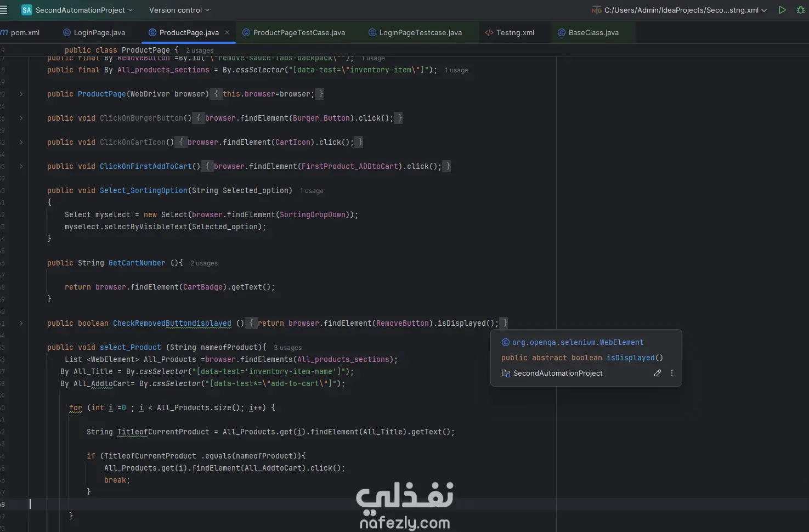Click the class icon on LoginPage.java tab

coord(66,32)
